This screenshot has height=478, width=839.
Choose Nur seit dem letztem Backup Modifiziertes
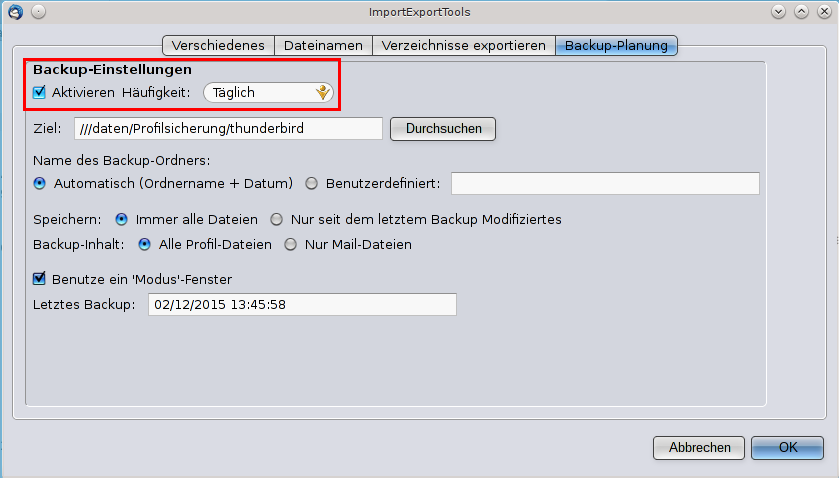click(x=277, y=219)
